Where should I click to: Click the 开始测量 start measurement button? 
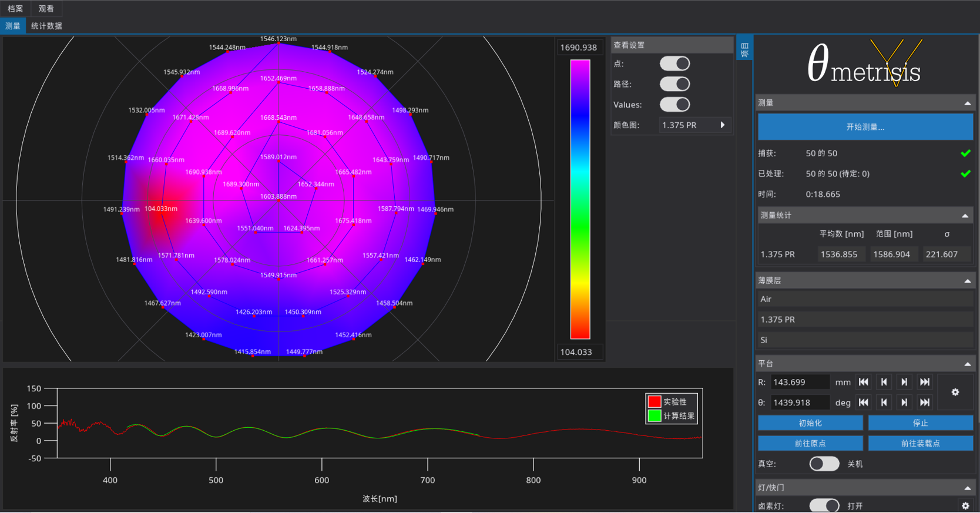tap(865, 127)
